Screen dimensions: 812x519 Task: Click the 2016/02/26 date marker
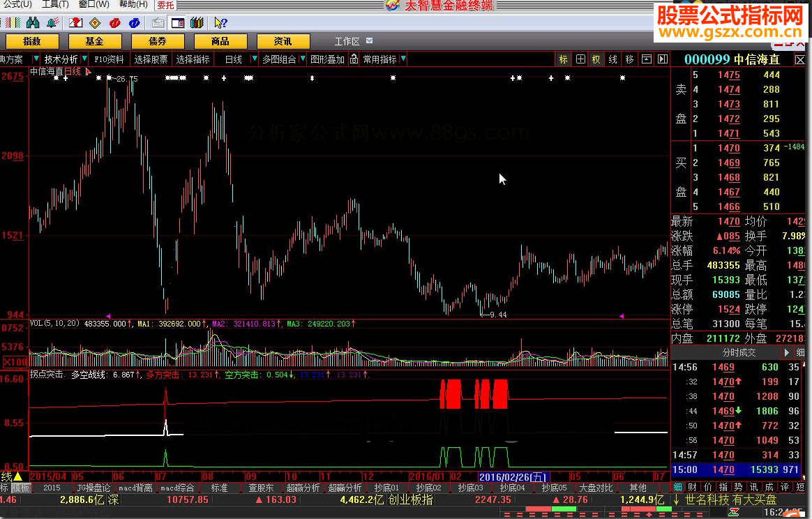tap(513, 477)
